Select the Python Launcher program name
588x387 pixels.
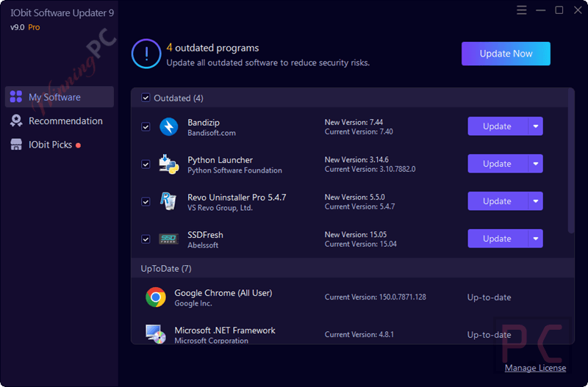[220, 160]
